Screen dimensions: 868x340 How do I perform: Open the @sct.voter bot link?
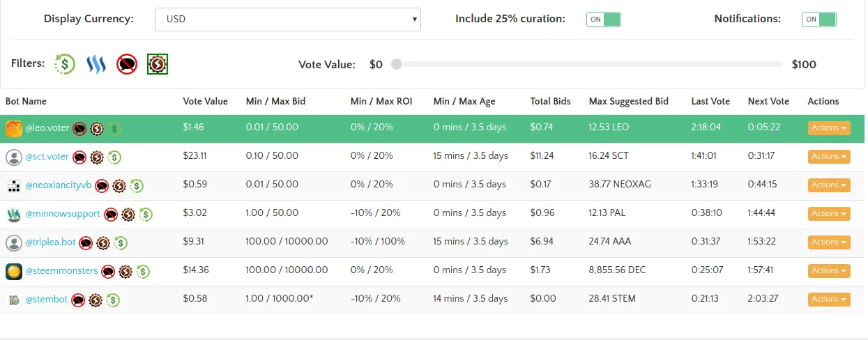pyautogui.click(x=47, y=157)
